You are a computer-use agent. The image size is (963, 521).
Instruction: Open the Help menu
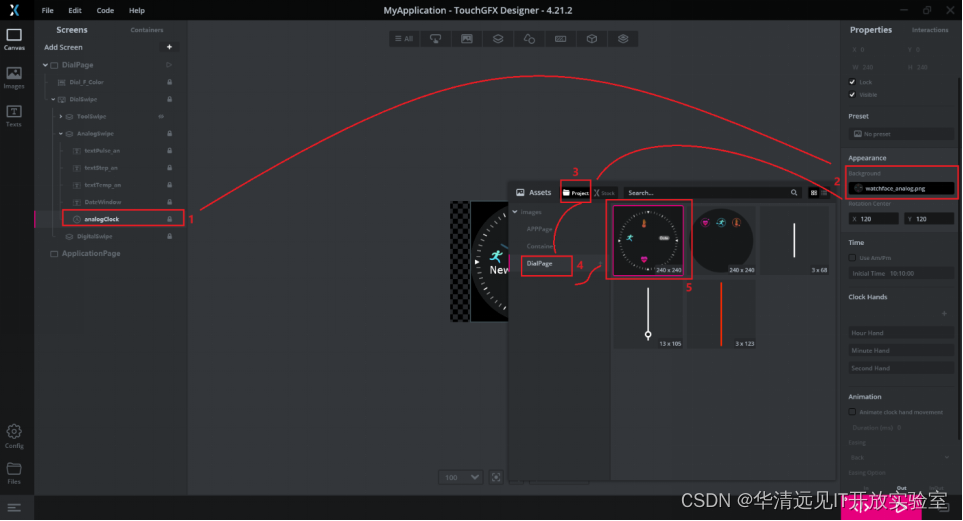click(x=137, y=10)
